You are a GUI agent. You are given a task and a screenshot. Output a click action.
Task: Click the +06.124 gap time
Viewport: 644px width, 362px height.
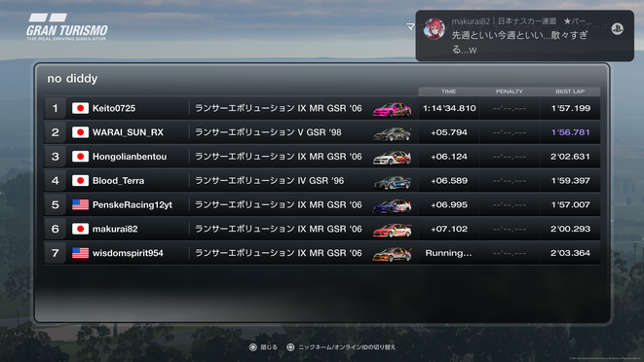(x=449, y=157)
